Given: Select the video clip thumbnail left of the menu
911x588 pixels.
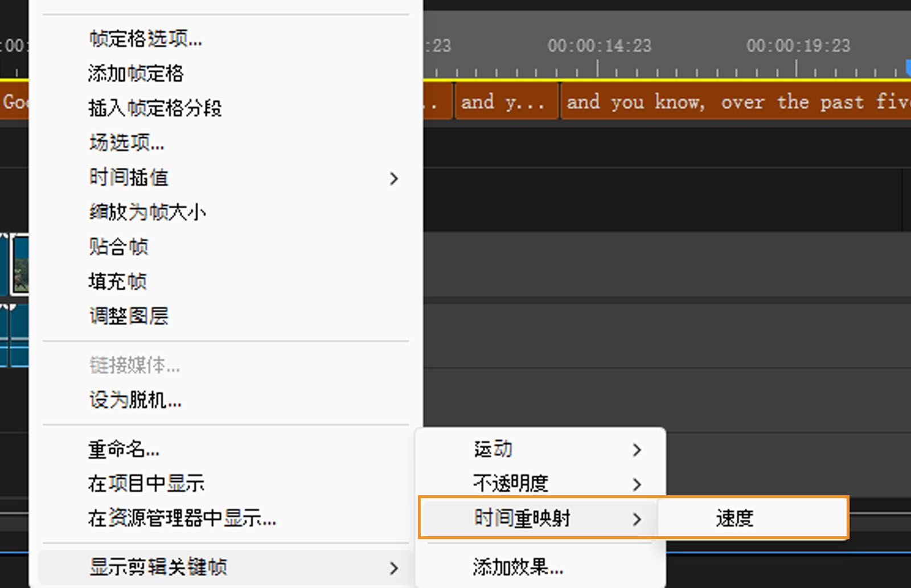Looking at the screenshot, I should coord(20,265).
